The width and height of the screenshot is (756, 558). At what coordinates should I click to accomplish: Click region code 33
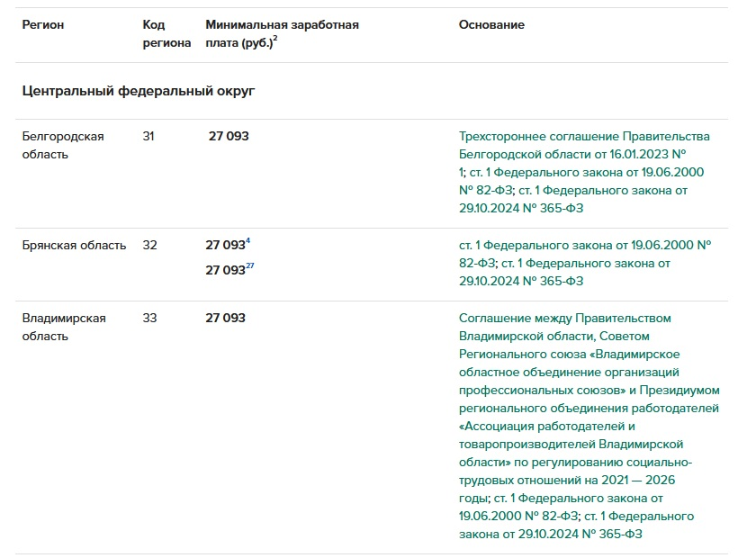[x=148, y=318]
